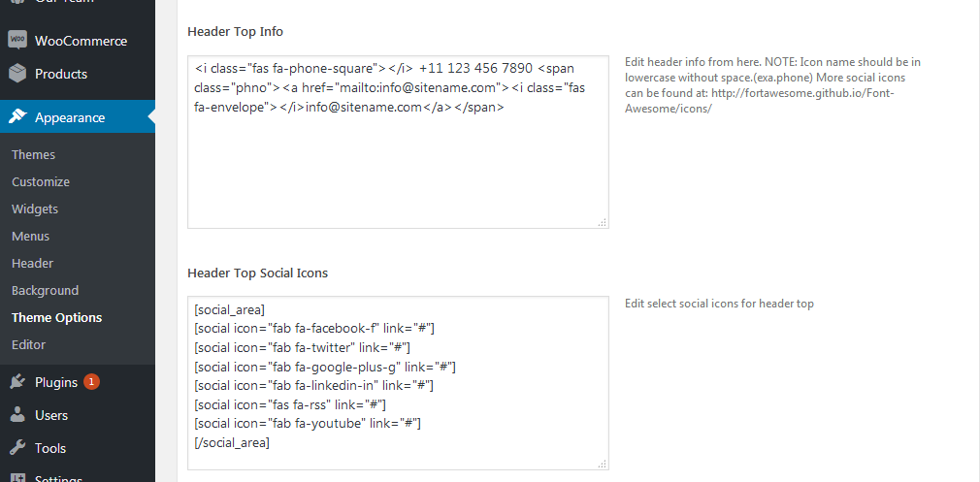Click the Users person icon

click(17, 415)
